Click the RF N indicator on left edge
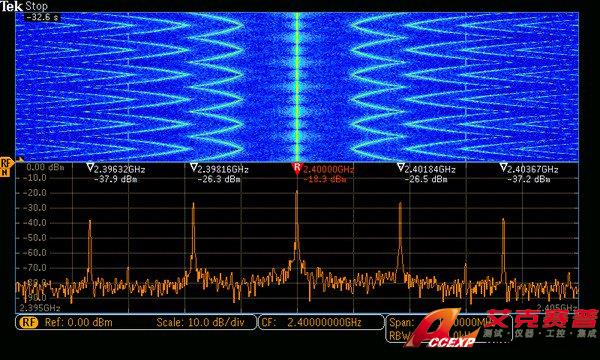The width and height of the screenshot is (600, 360). click(x=6, y=167)
